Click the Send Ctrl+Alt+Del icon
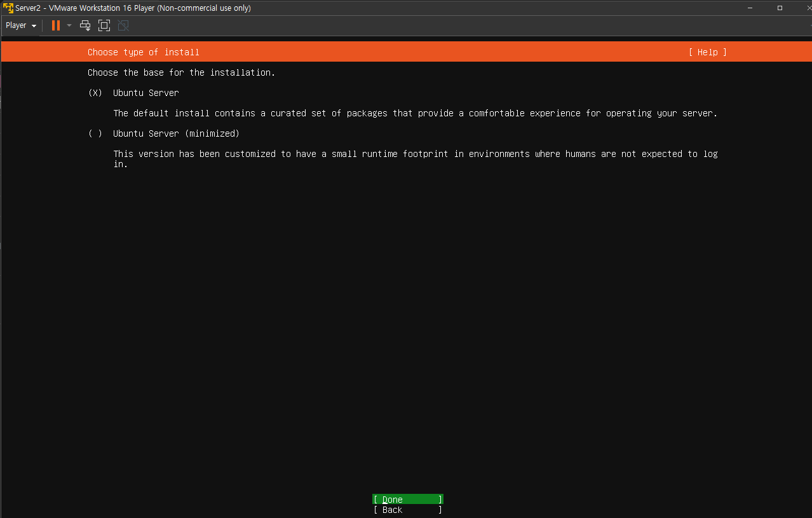This screenshot has width=812, height=518. [85, 25]
